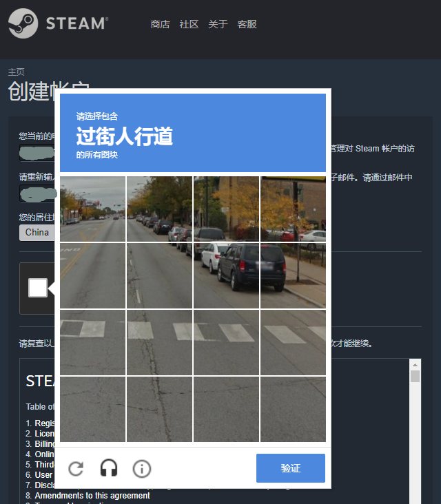Open the 客服 support menu
The image size is (441, 504).
247,24
